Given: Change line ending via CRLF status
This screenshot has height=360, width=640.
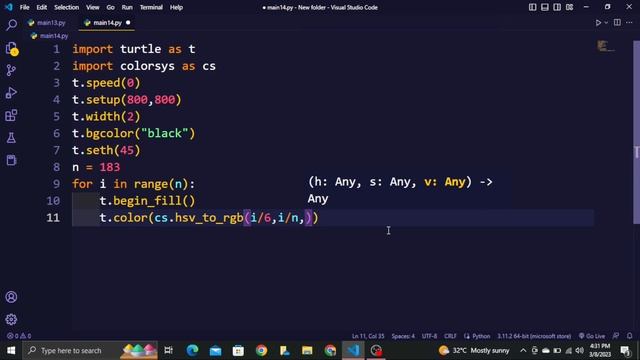Looking at the screenshot, I should [x=450, y=336].
